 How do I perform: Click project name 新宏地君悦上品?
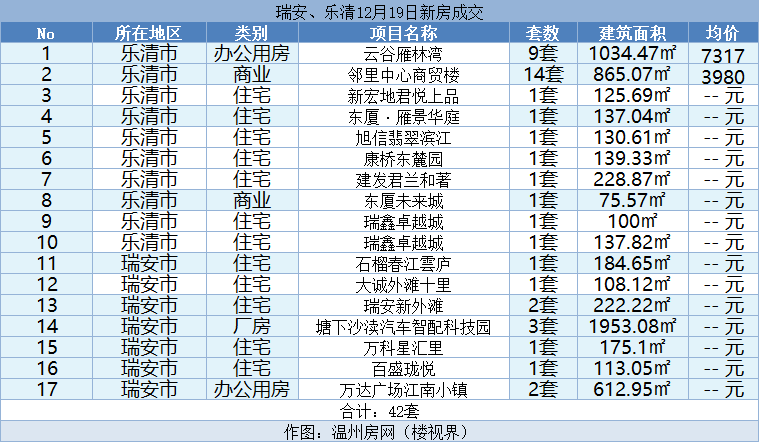403,96
